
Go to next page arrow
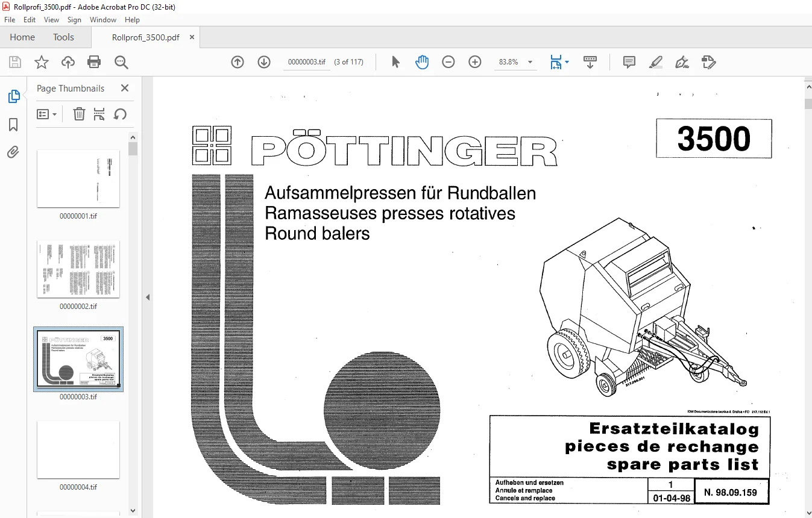(x=264, y=62)
